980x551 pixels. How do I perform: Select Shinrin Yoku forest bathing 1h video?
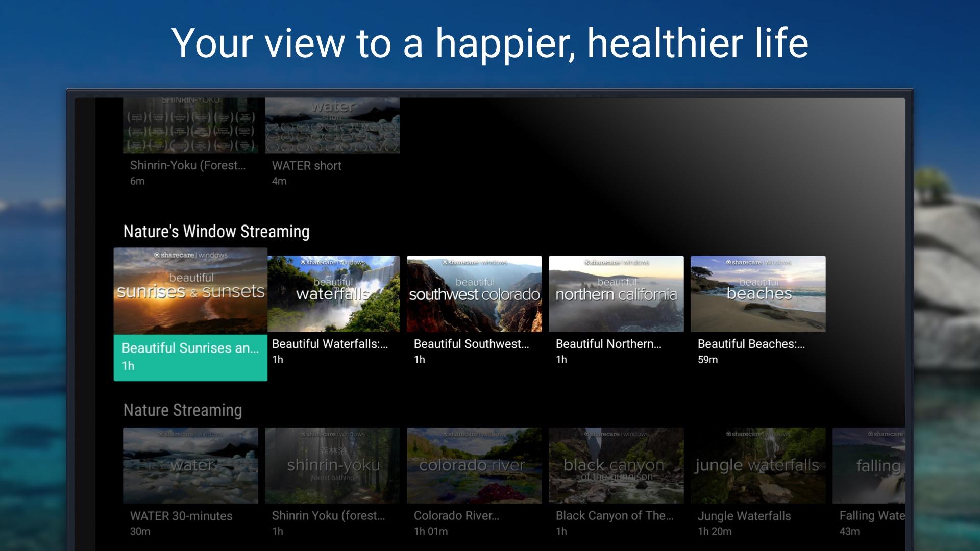coord(332,465)
